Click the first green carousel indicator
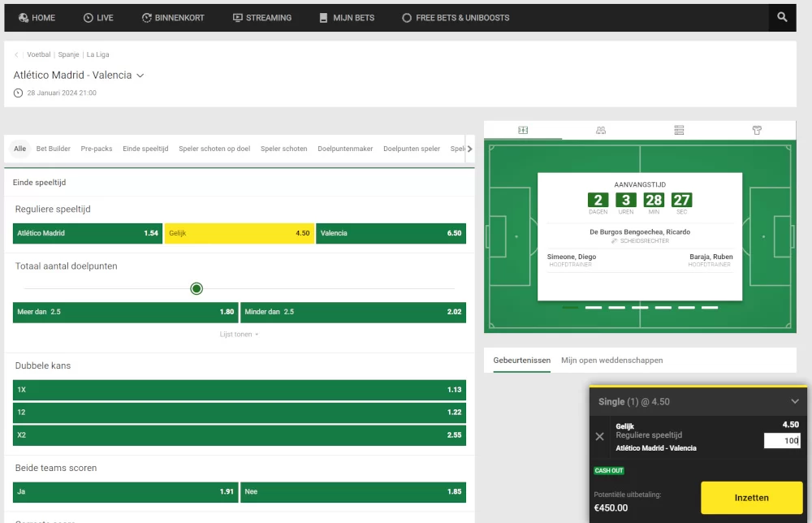The width and height of the screenshot is (812, 523). [570, 308]
